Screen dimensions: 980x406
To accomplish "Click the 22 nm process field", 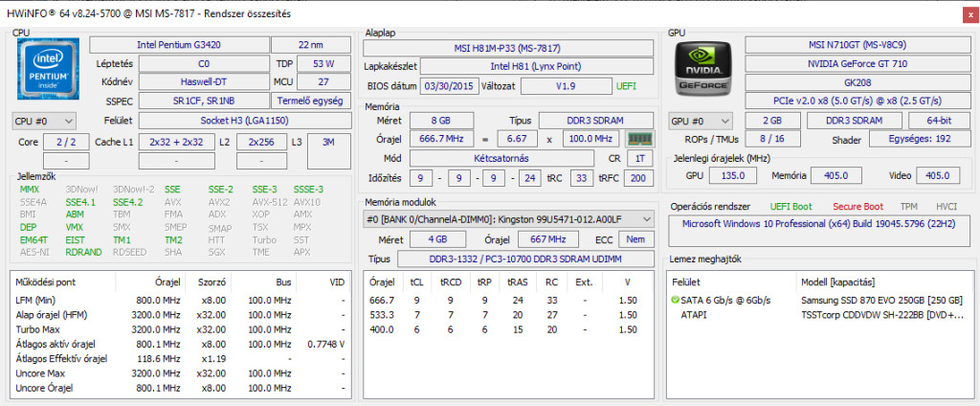I will tap(311, 45).
